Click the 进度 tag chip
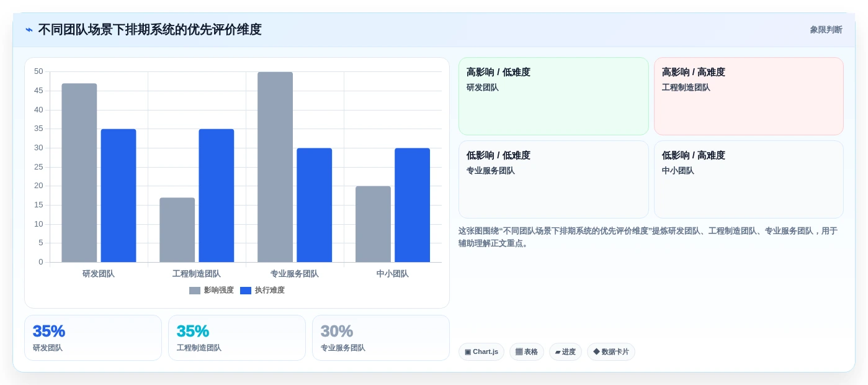Viewport: 868px width, 385px height. [565, 352]
